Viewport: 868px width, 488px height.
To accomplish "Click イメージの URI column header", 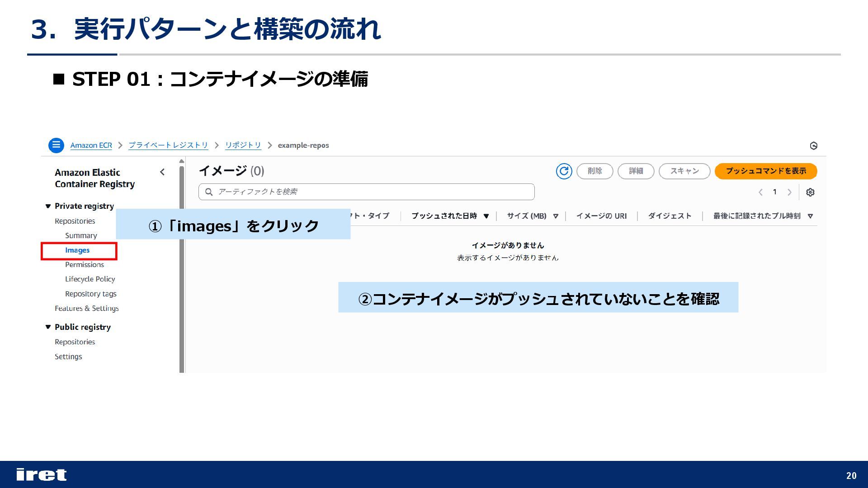I will (x=601, y=216).
